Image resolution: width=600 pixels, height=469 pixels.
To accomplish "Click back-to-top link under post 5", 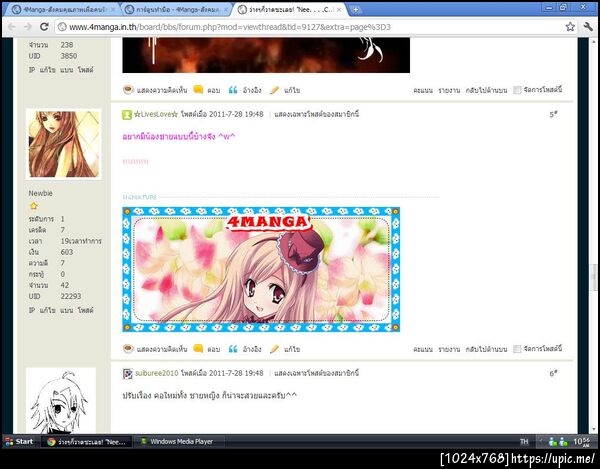I will coord(486,349).
